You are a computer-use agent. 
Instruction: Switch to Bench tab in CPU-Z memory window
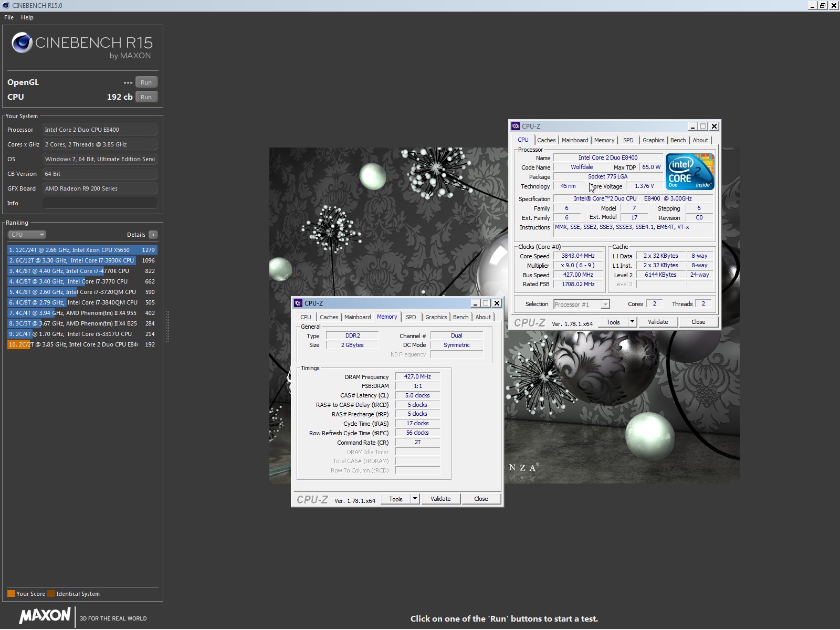(x=460, y=317)
